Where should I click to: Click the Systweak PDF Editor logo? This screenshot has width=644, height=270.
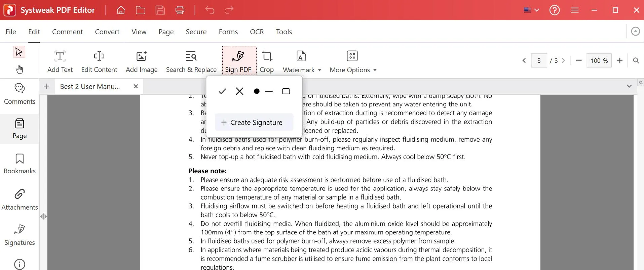(x=10, y=10)
